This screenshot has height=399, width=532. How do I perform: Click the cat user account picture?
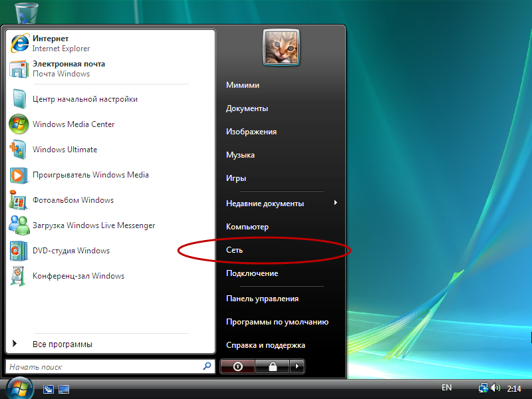281,47
